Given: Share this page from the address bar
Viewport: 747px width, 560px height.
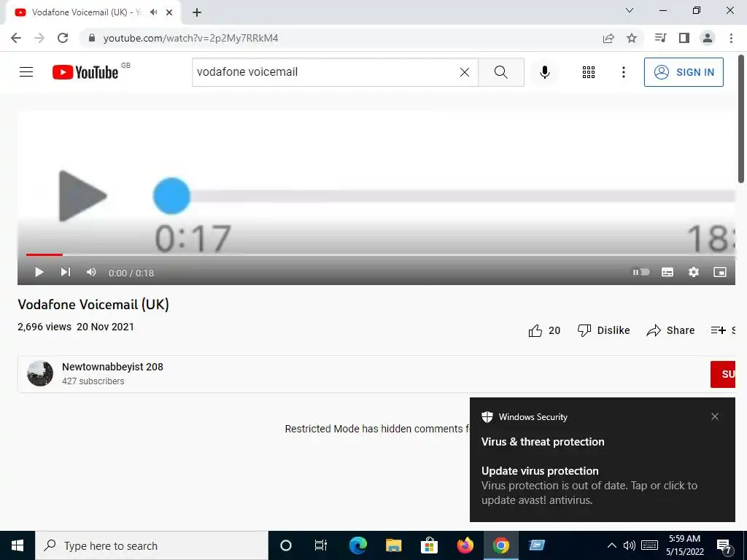Looking at the screenshot, I should coord(608,38).
